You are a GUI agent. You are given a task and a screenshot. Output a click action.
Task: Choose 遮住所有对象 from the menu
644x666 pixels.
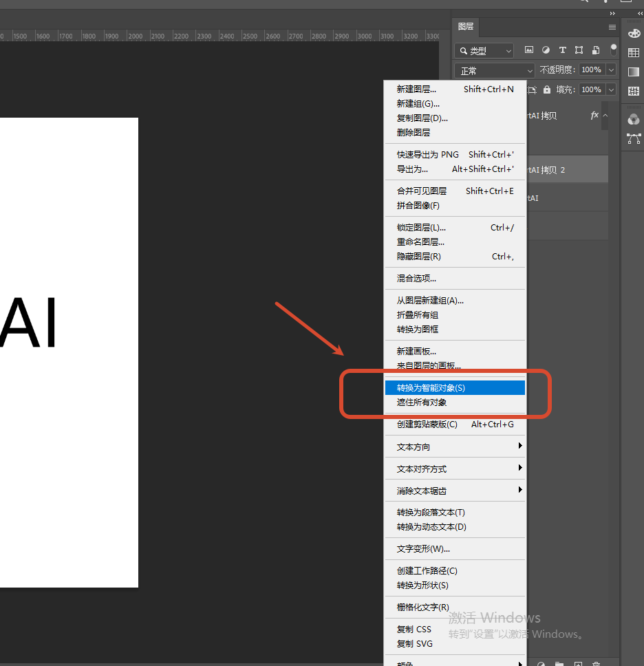(455, 402)
